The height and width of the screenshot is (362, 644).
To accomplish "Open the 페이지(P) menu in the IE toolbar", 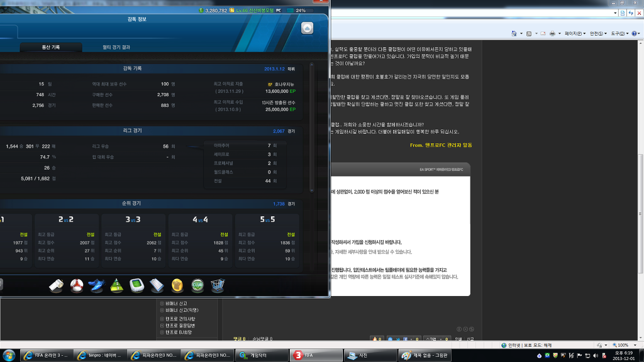I will point(575,34).
